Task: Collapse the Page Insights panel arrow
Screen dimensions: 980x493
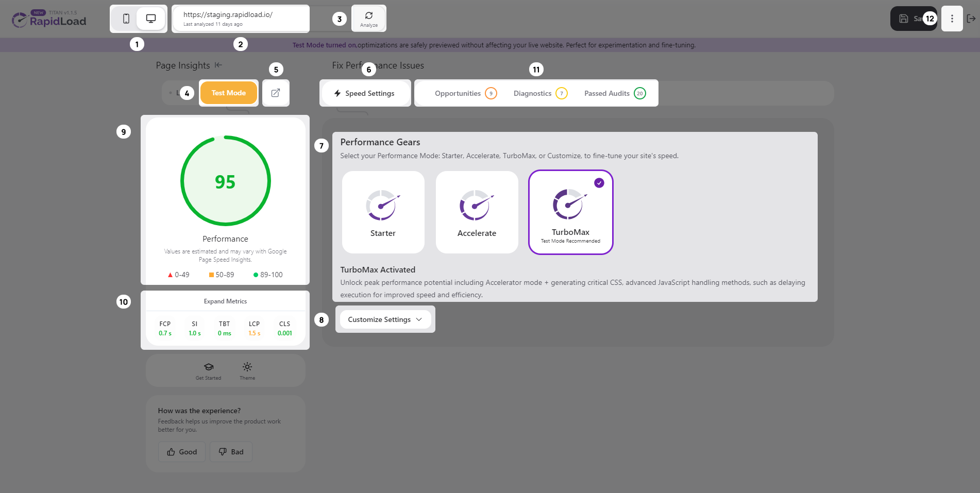Action: tap(218, 65)
